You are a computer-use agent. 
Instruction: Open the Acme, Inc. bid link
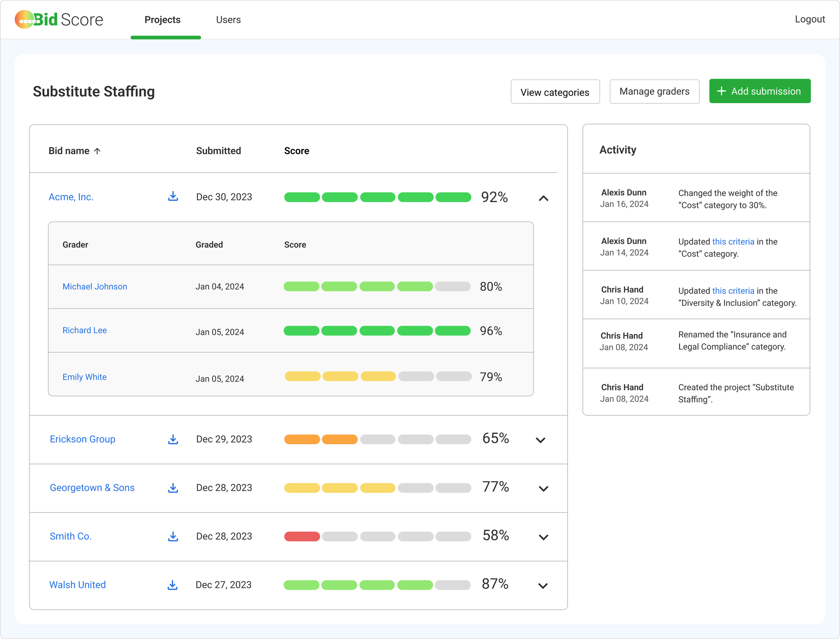71,197
